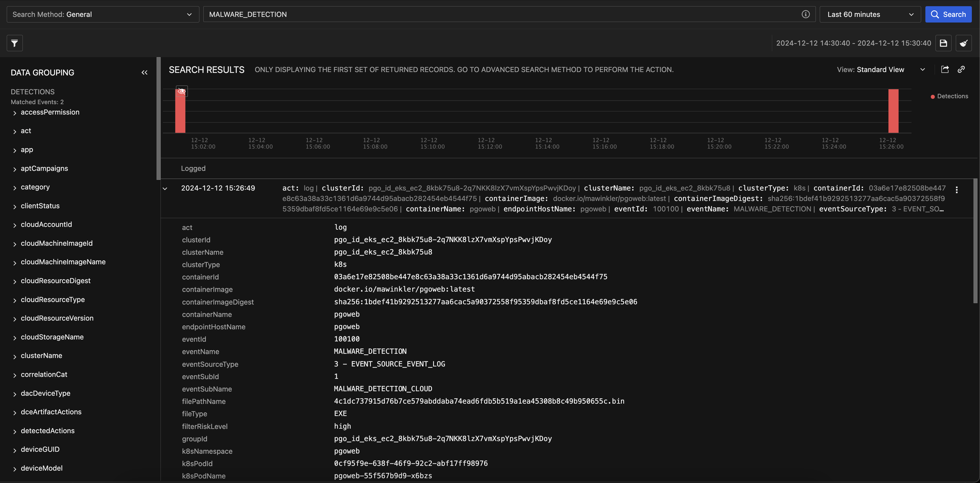Copy the search link icon
Image resolution: width=980 pixels, height=483 pixels.
(x=961, y=69)
